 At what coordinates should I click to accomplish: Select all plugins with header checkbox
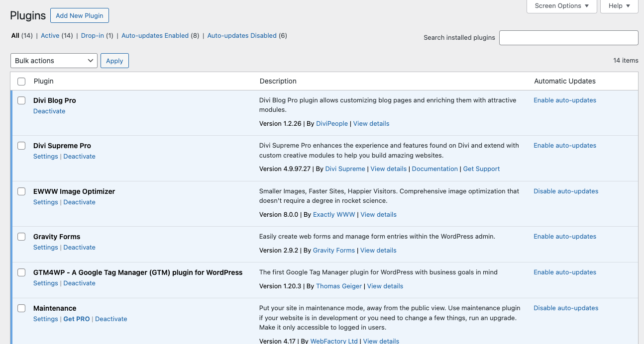click(21, 82)
